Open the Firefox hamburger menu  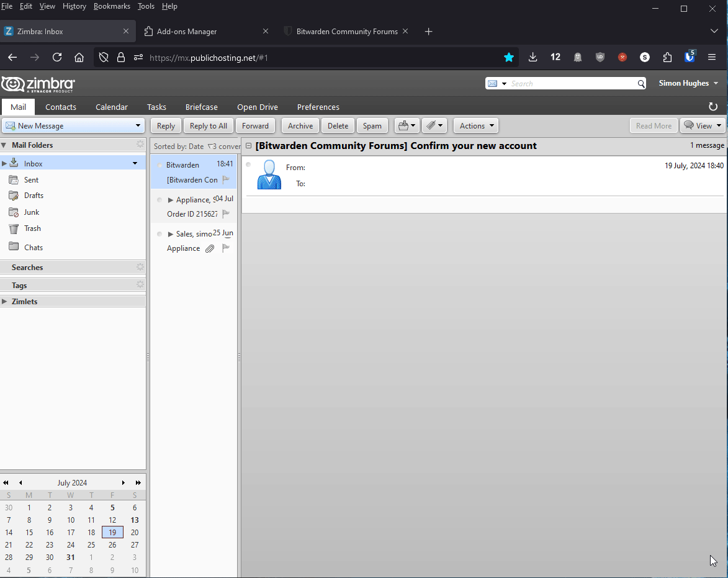(x=712, y=57)
